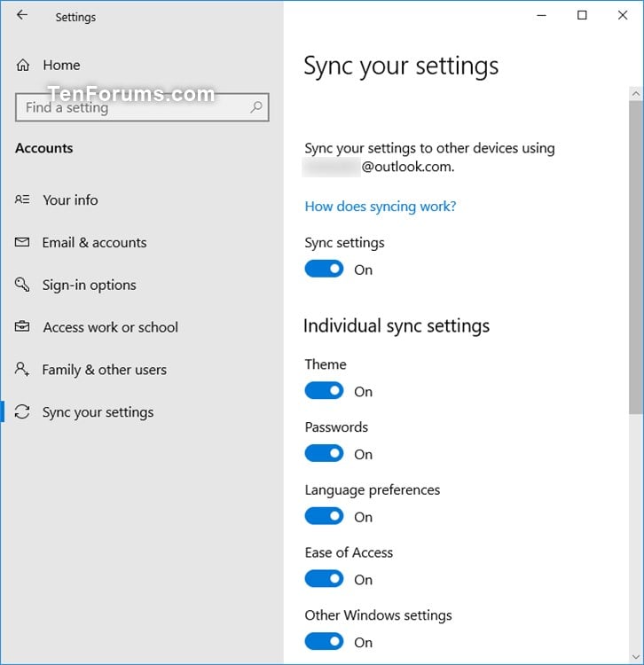This screenshot has height=665, width=644.
Task: Click the Home house icon
Action: tap(23, 65)
